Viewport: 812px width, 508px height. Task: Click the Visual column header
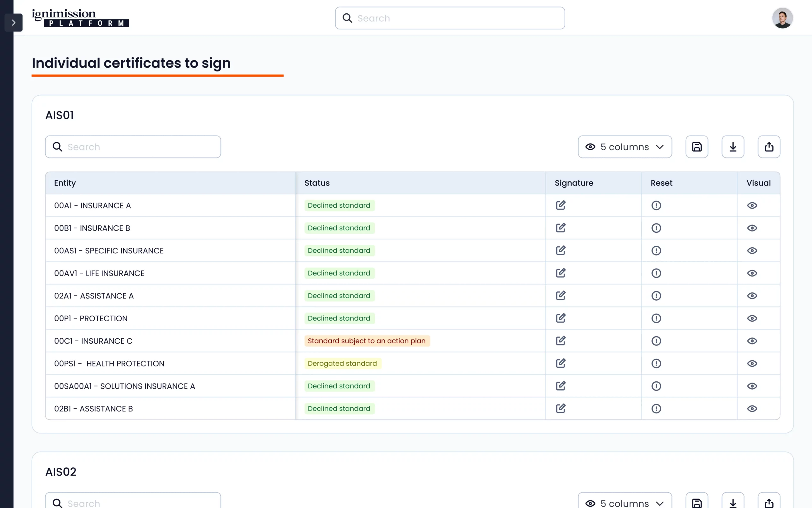[x=758, y=183]
